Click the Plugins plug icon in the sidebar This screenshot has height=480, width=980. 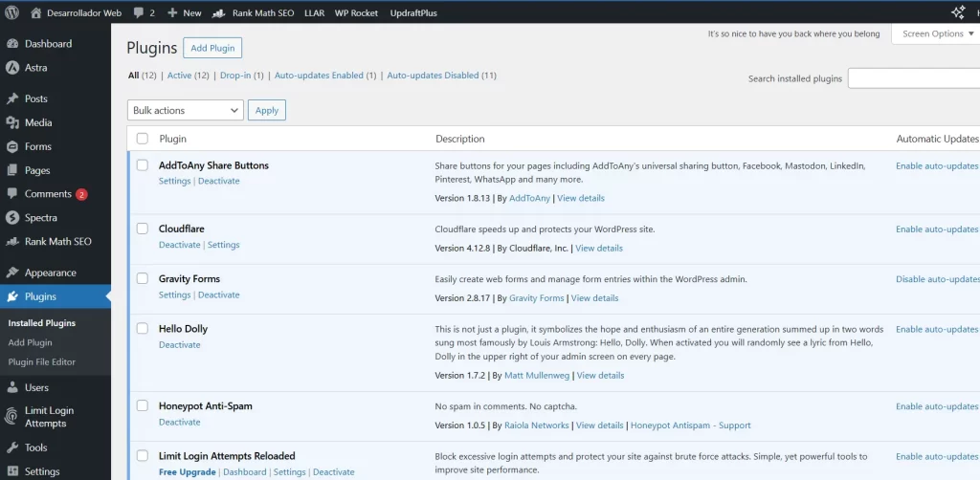(11, 296)
